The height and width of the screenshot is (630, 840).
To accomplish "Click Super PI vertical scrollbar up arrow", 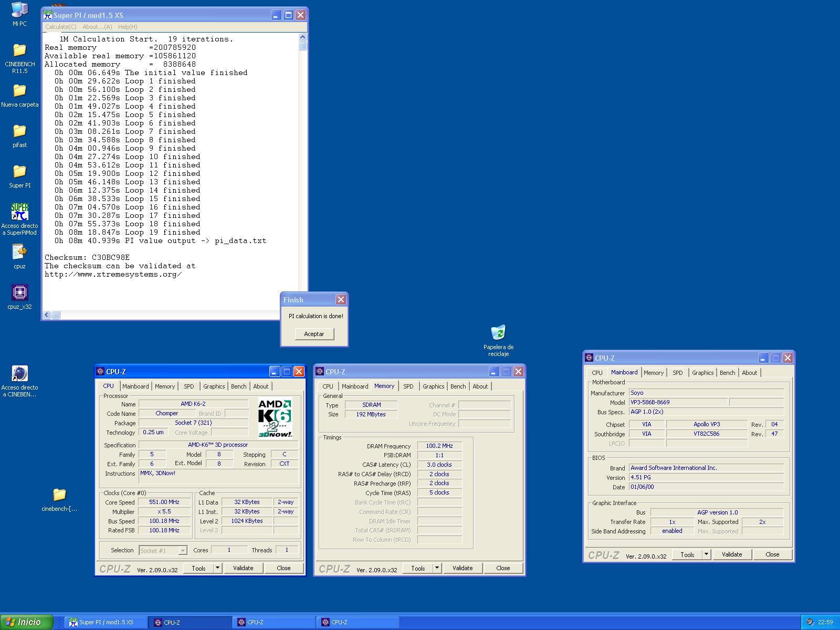I will 302,37.
